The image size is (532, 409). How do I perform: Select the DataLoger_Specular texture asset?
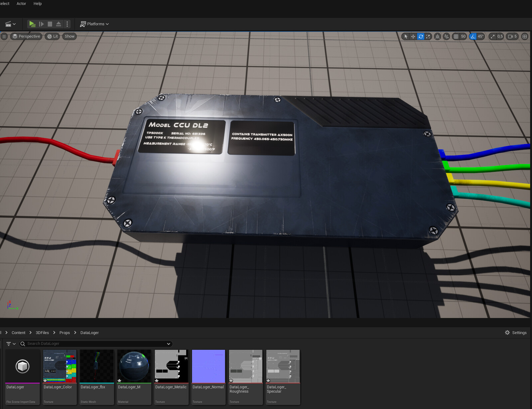[x=283, y=377]
